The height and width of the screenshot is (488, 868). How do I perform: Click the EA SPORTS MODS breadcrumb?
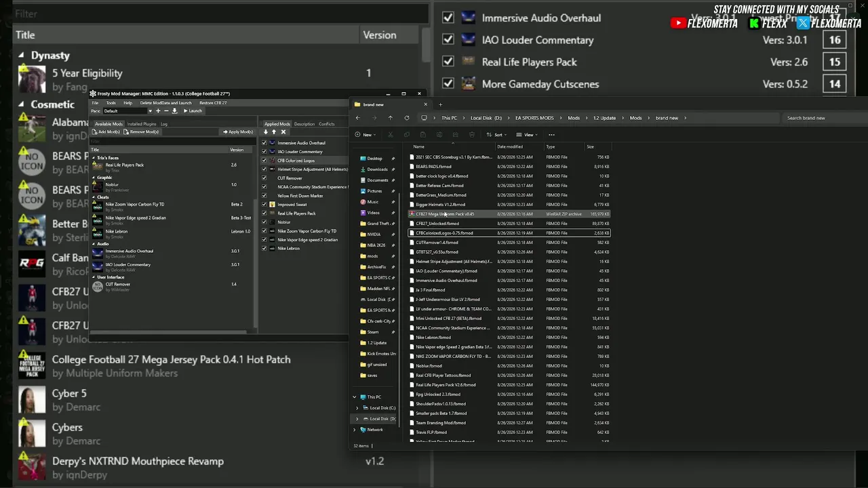(534, 118)
